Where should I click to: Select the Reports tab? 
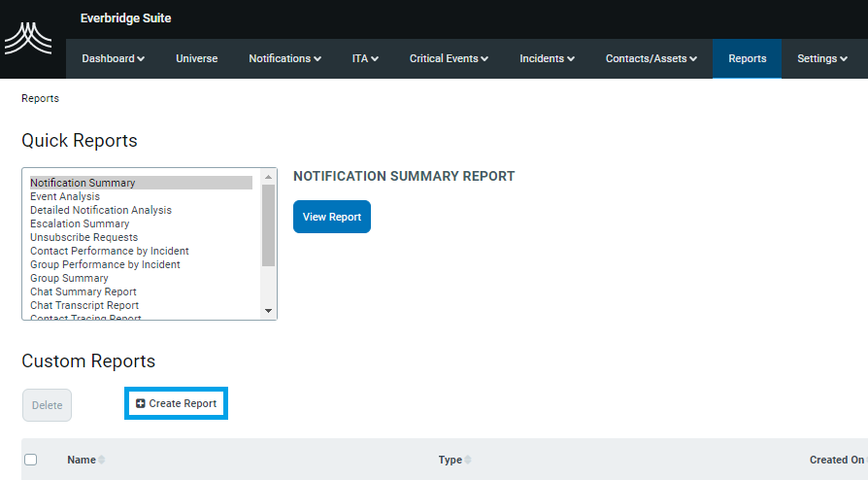click(x=748, y=58)
